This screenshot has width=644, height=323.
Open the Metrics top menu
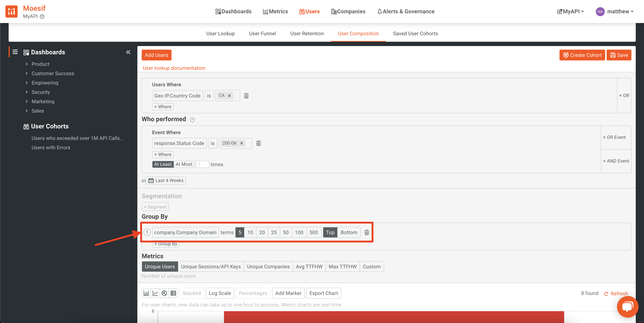pyautogui.click(x=275, y=12)
